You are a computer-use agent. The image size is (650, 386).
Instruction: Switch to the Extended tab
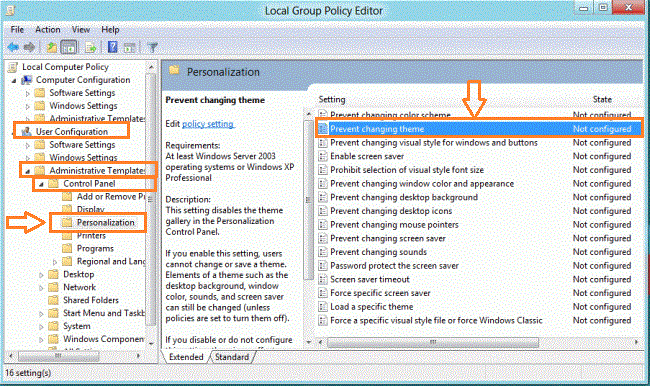(186, 357)
